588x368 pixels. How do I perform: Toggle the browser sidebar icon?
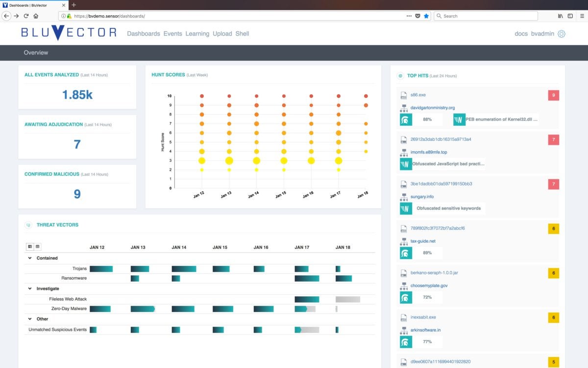[570, 16]
